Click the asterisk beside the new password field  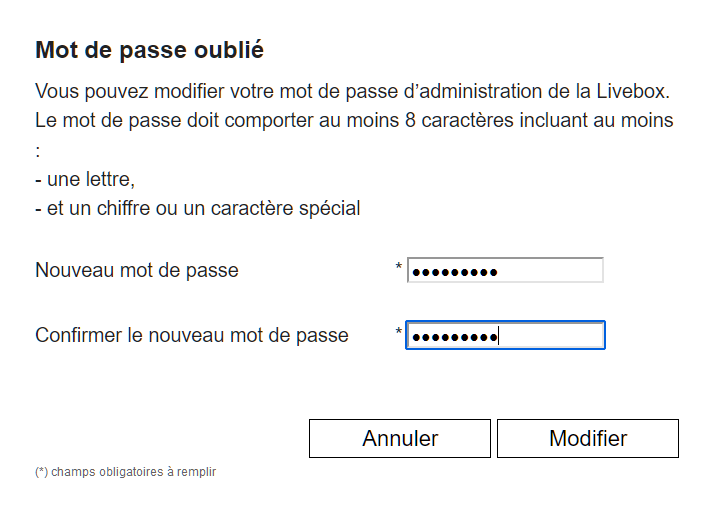pyautogui.click(x=399, y=268)
